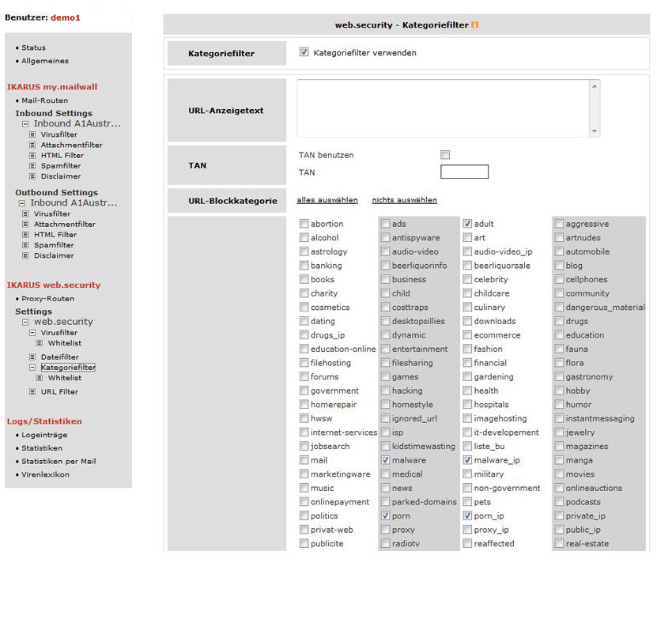
Task: Collapse the web.security tree node
Action: tap(25, 323)
